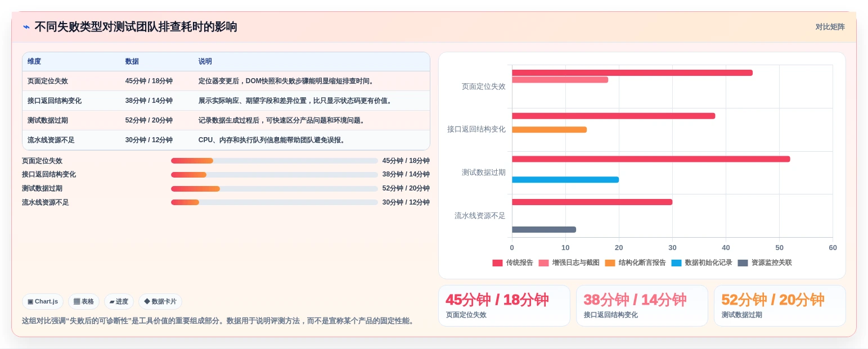Open the 页面定位失效 data card
The width and height of the screenshot is (868, 349).
coord(504,306)
